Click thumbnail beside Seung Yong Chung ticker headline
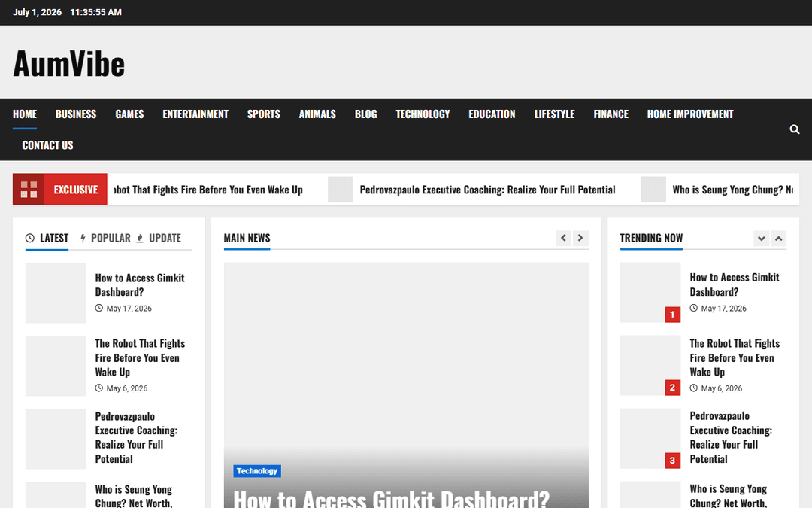Viewport: 812px width, 508px height. pos(653,189)
